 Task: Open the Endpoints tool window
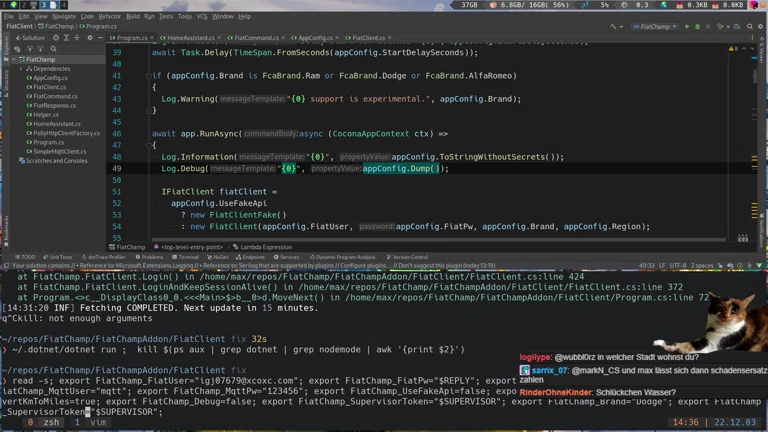250,257
